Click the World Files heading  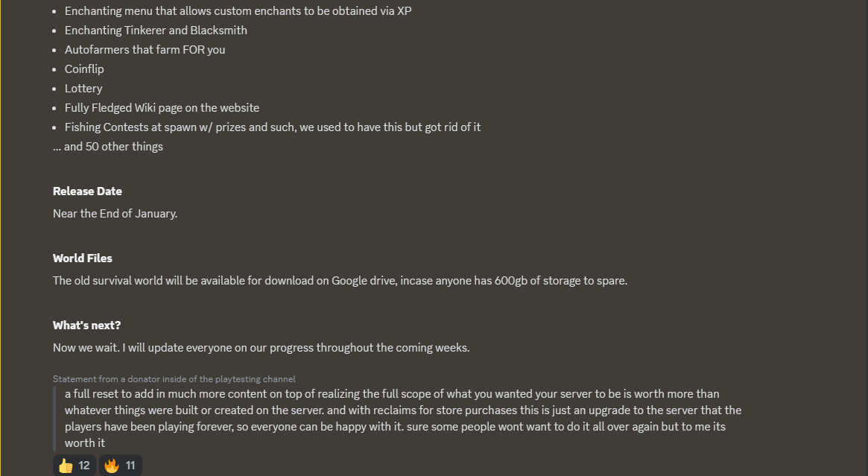83,258
